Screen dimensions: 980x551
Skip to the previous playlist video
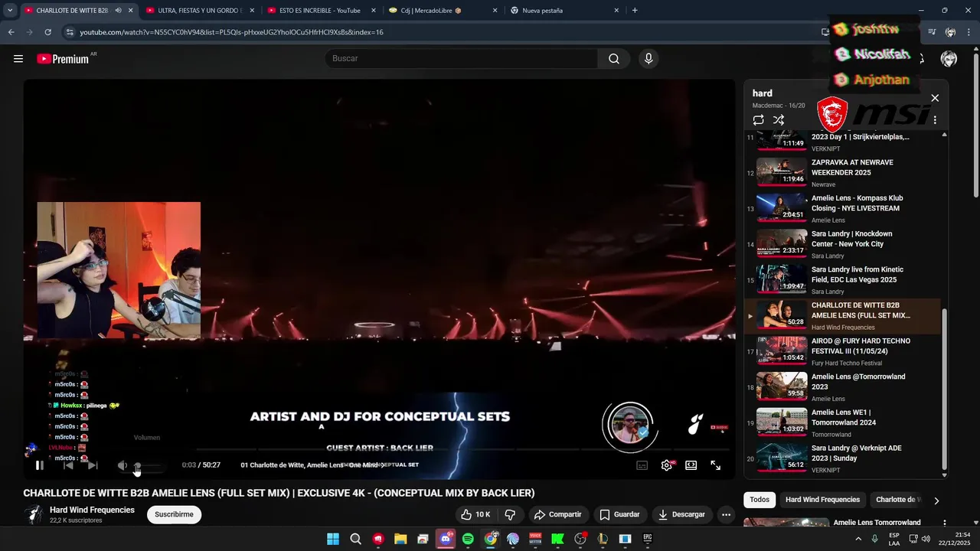pos(68,465)
